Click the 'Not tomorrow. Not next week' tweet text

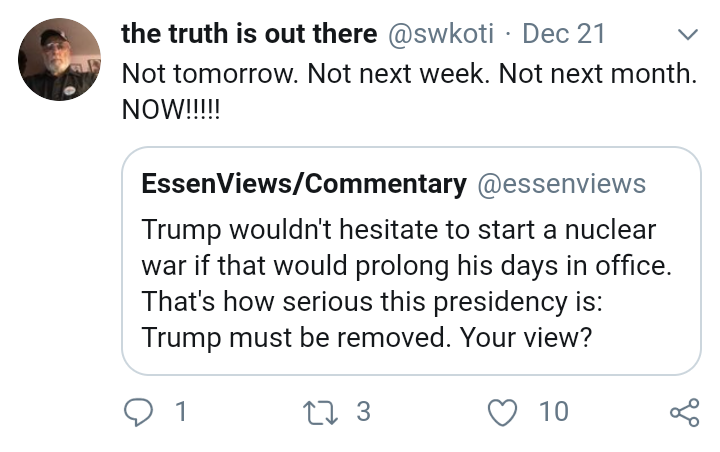(409, 73)
